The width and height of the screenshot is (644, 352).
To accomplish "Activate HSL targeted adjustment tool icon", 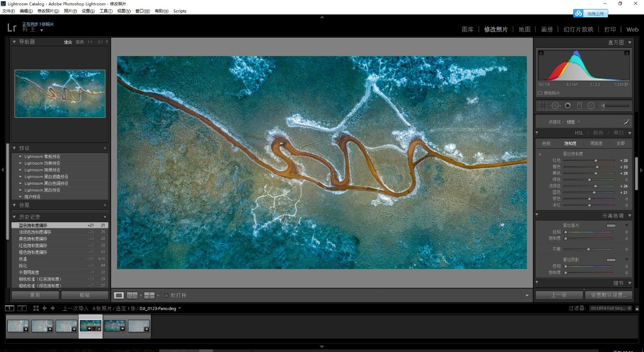I will [x=540, y=154].
